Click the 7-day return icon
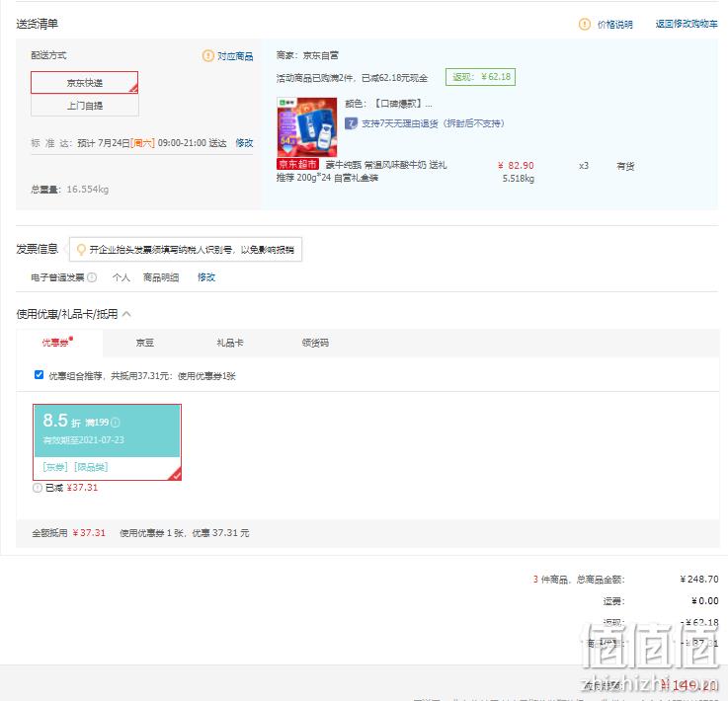The height and width of the screenshot is (701, 728). (x=351, y=123)
